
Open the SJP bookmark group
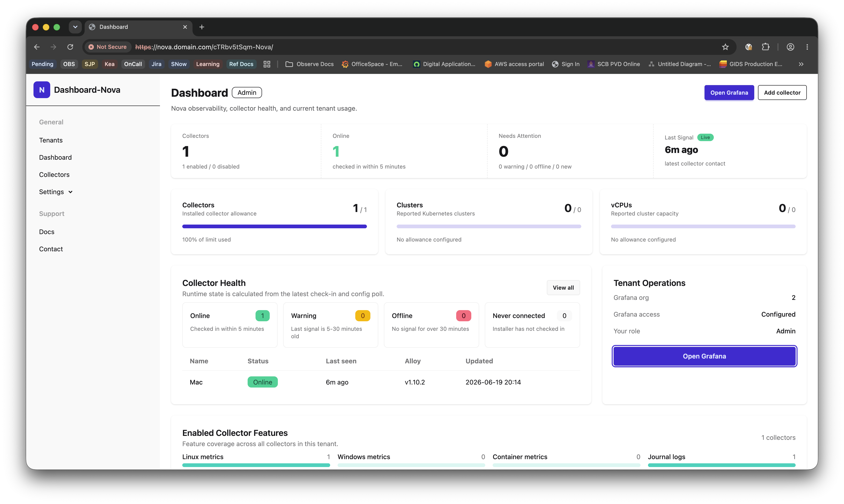(x=90, y=64)
